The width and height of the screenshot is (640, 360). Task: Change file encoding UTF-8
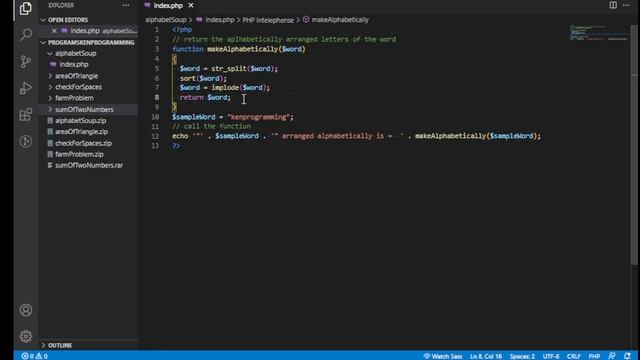point(551,356)
